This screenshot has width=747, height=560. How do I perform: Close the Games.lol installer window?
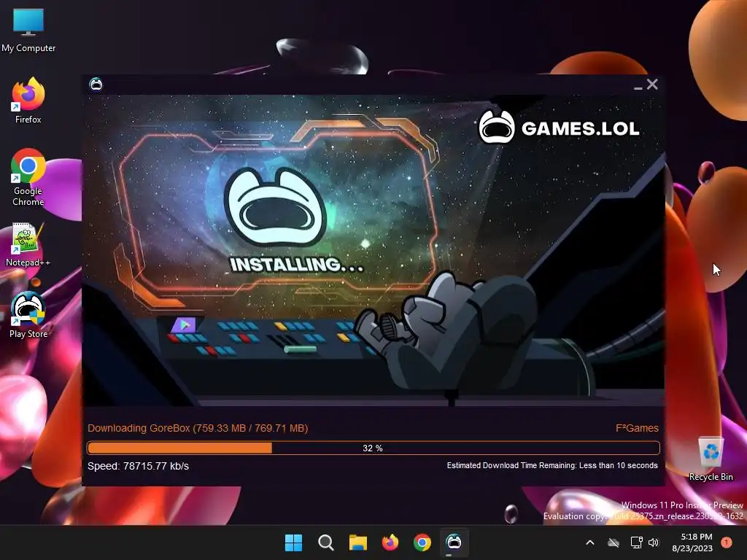pos(652,85)
